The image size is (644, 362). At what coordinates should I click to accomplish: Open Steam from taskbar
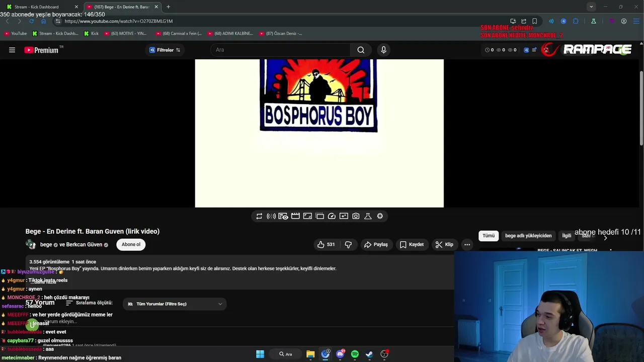(x=369, y=354)
